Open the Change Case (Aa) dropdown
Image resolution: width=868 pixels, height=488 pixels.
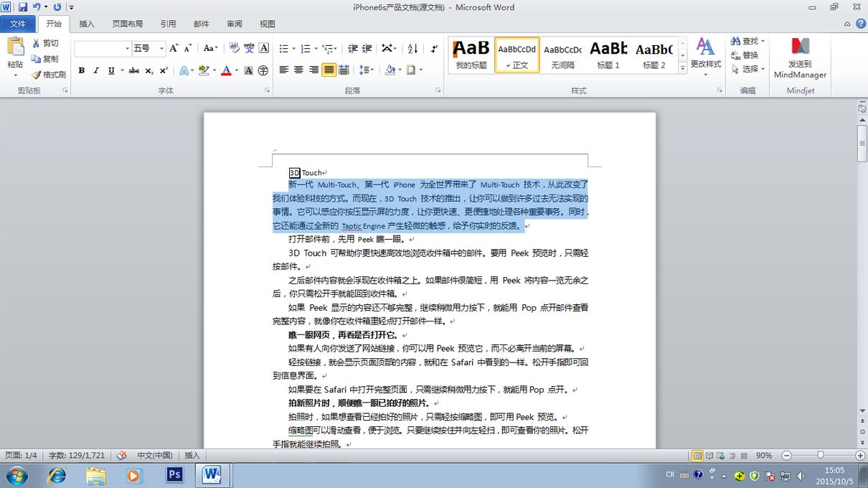click(x=211, y=48)
